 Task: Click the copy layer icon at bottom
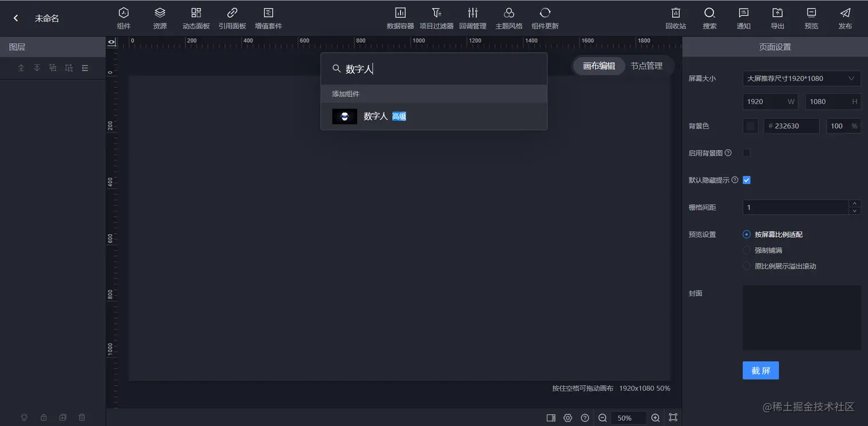click(63, 417)
